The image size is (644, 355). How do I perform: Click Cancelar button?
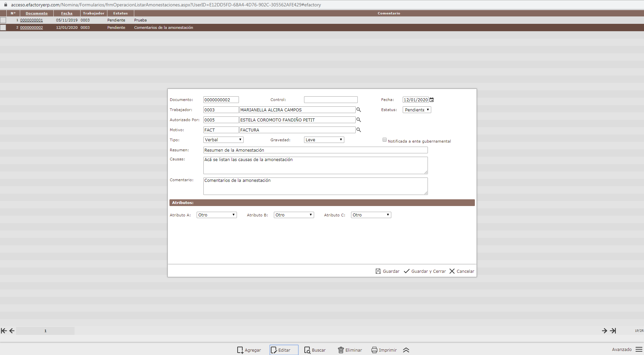tap(462, 271)
